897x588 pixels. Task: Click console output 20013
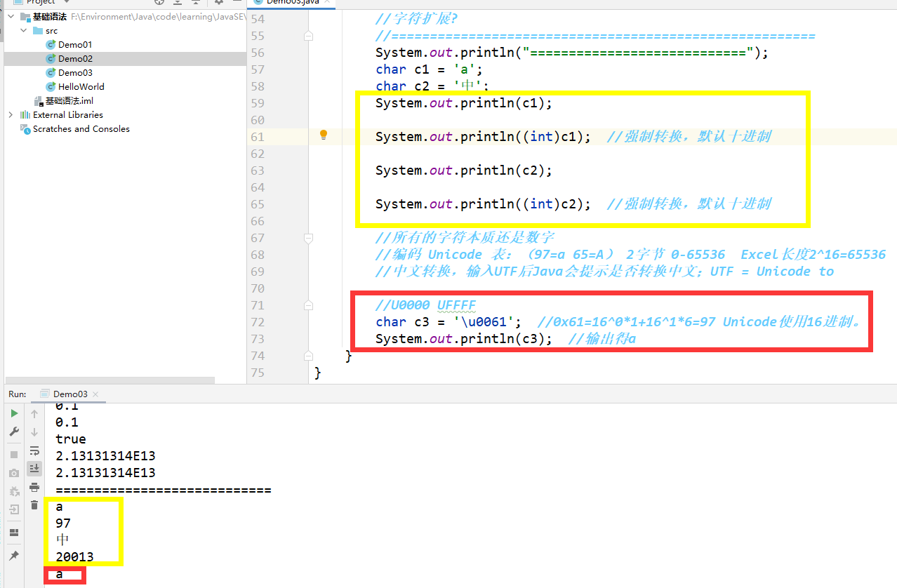pyautogui.click(x=74, y=557)
